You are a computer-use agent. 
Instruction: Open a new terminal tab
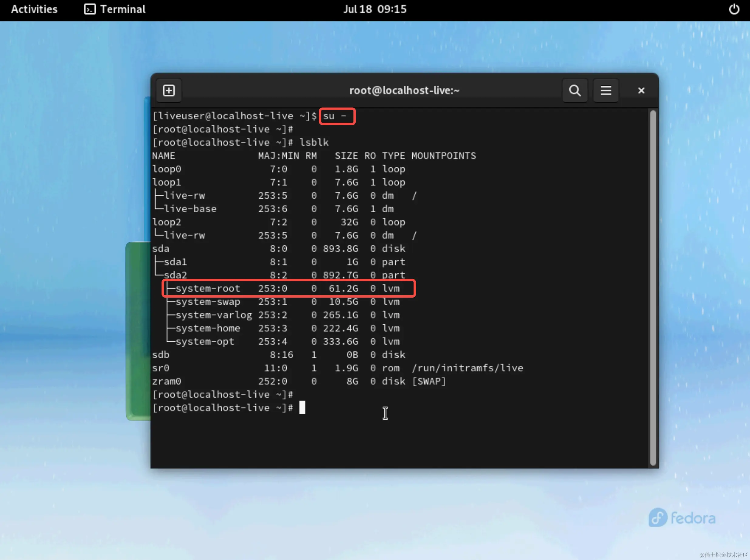[169, 90]
